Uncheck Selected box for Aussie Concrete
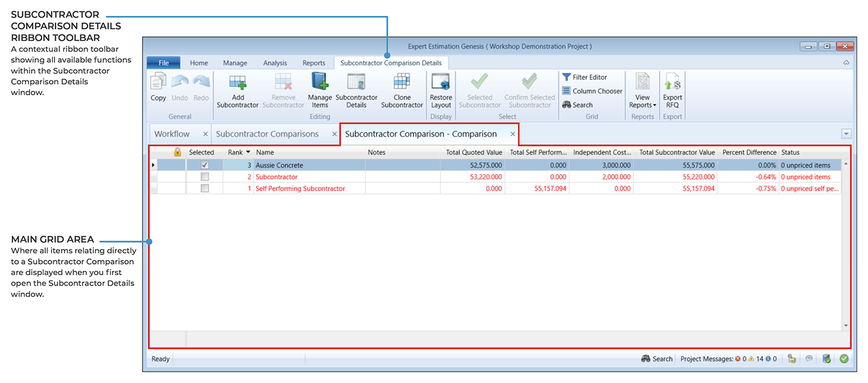The width and height of the screenshot is (868, 383). tap(205, 165)
